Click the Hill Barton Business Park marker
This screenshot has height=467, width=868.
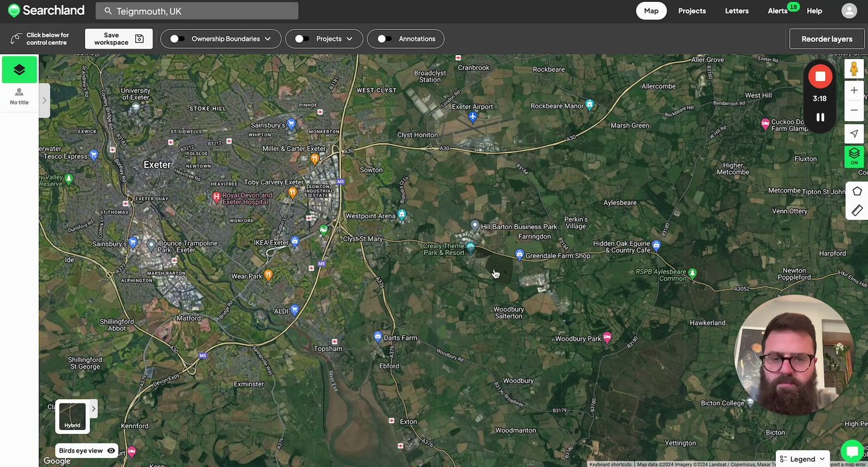click(475, 225)
